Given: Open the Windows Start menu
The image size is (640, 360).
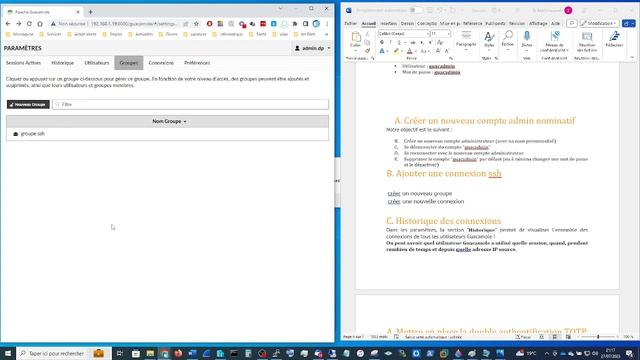Looking at the screenshot, I should 8,353.
